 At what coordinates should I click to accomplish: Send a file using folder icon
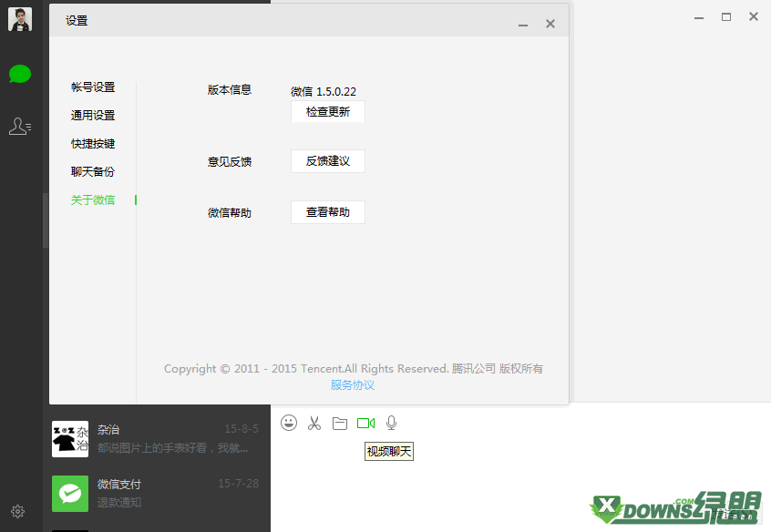point(340,424)
